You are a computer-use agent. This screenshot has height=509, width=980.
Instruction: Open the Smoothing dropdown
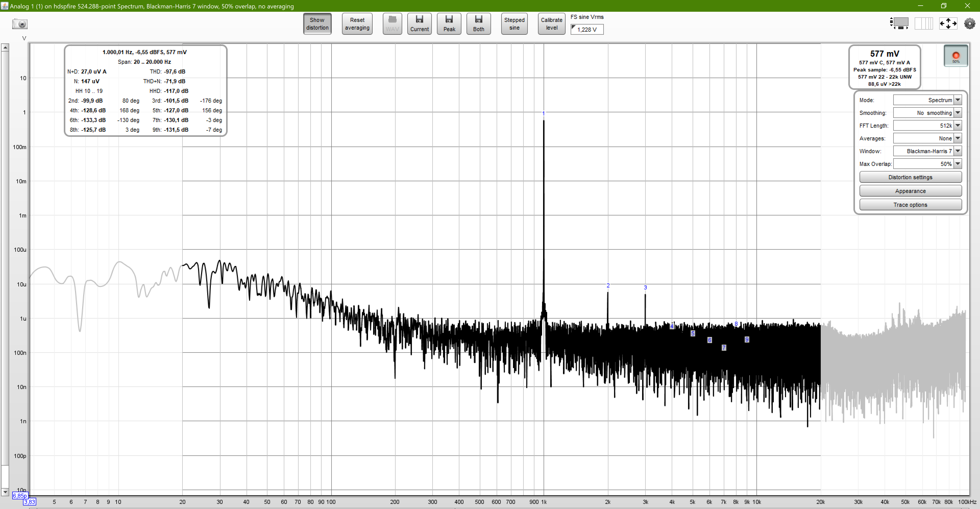pos(958,113)
